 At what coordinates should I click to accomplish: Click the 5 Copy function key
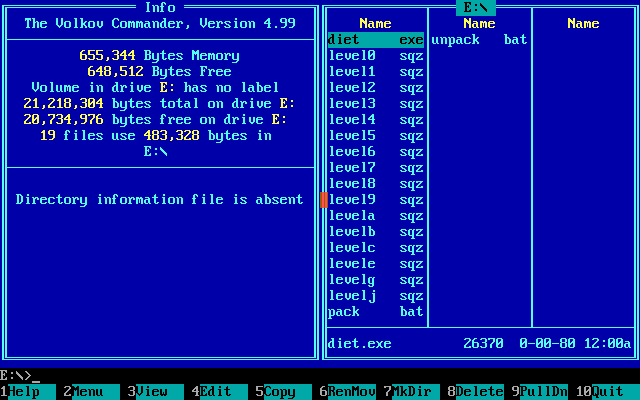[284, 392]
